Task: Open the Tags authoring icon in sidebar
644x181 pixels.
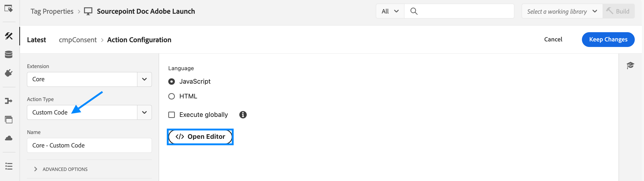Action: [x=9, y=36]
